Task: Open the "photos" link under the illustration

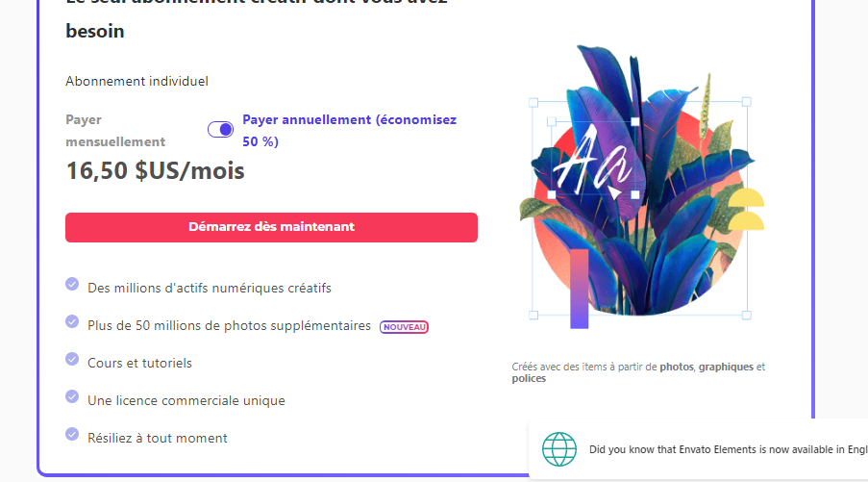Action: [x=678, y=367]
